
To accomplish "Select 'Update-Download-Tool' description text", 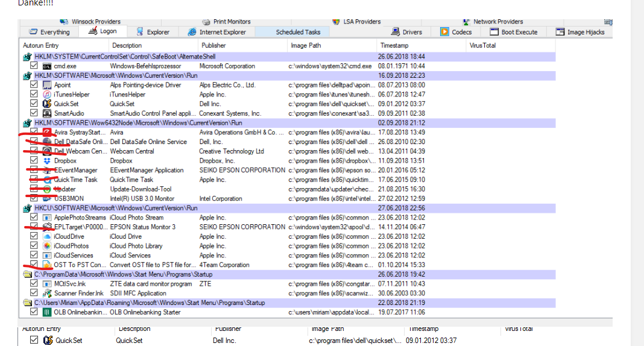I will click(140, 189).
